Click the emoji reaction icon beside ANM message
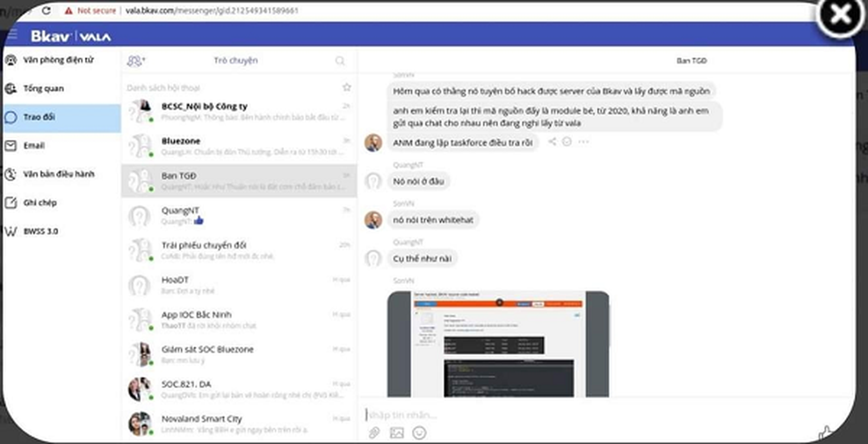The image size is (868, 444). coord(567,142)
